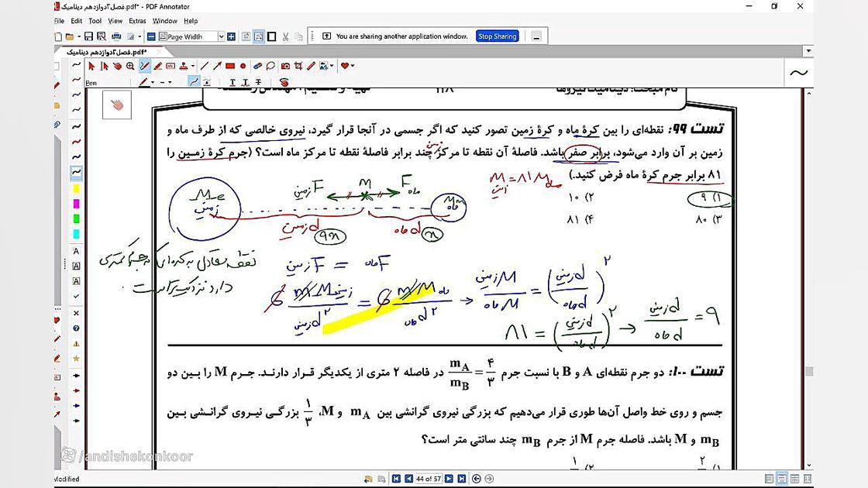Click the Cut scissors icon
Viewport: 868px width, 488px height.
coord(286,36)
